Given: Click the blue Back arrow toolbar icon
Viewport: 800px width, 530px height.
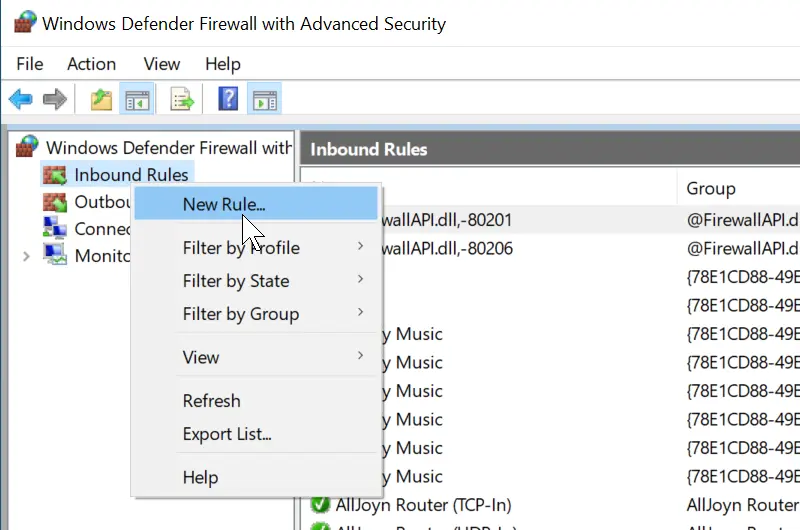Looking at the screenshot, I should click(20, 99).
